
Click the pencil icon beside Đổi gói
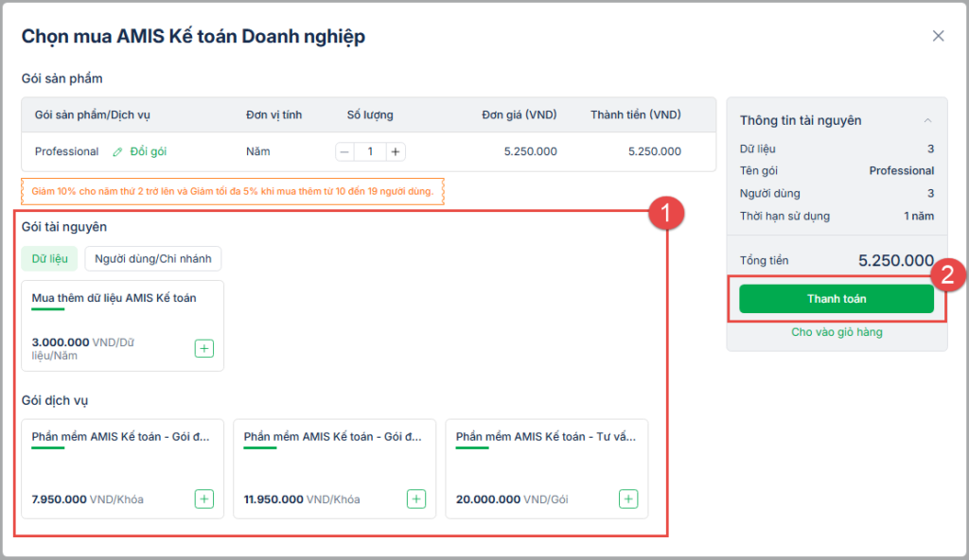(x=117, y=152)
